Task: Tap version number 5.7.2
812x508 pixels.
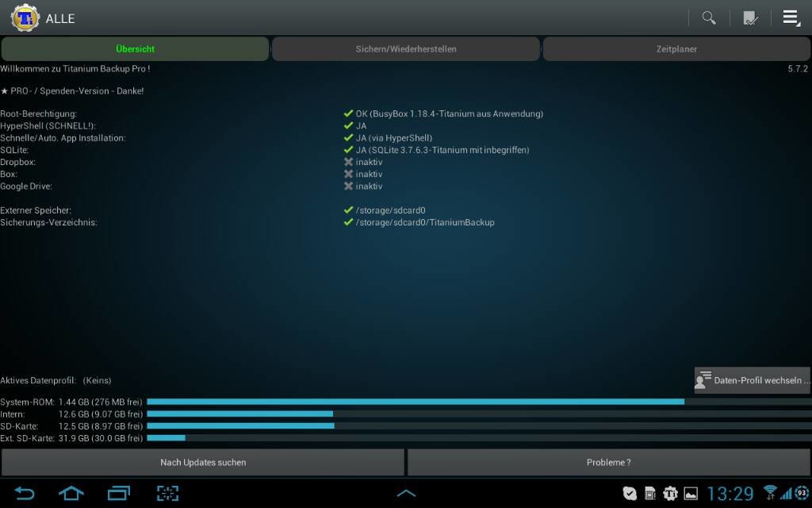Action: (798, 68)
